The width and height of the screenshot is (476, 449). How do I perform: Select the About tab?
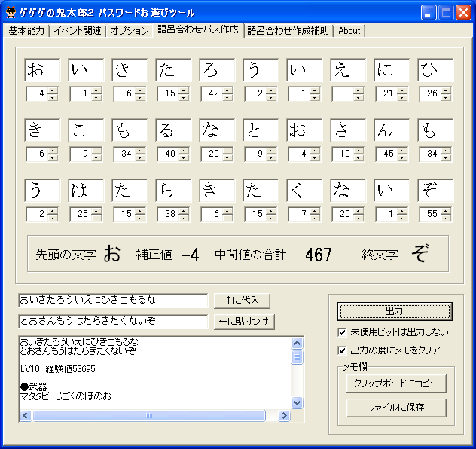point(349,31)
